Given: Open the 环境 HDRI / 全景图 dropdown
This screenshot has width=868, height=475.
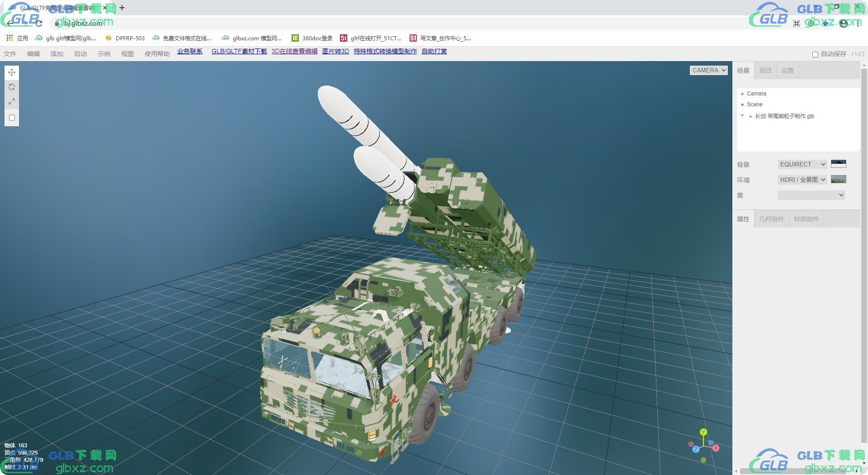Looking at the screenshot, I should [x=802, y=180].
